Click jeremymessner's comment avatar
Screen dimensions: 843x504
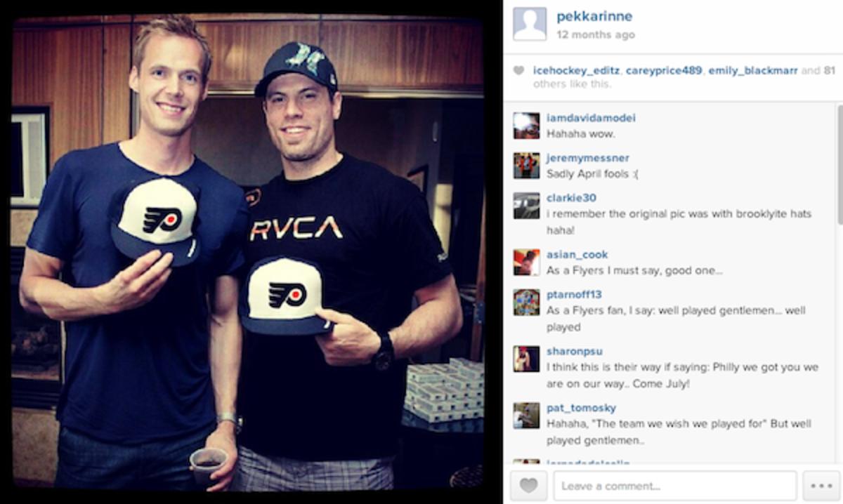pyautogui.click(x=526, y=166)
